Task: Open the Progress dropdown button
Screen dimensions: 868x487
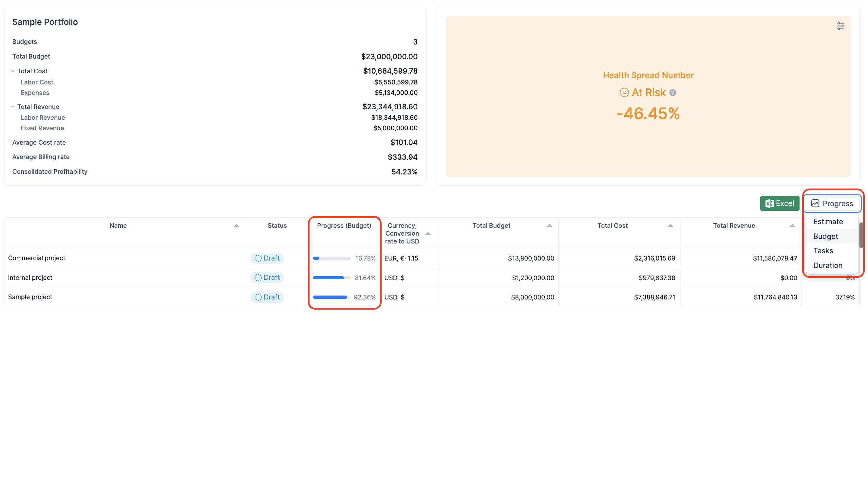Action: 832,204
